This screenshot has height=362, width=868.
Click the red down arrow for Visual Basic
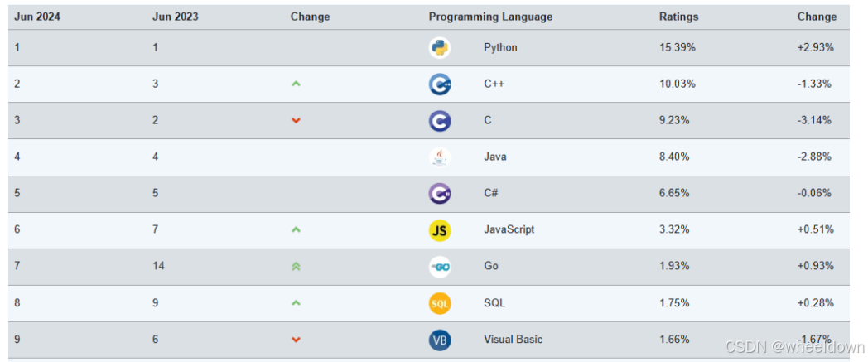[x=296, y=340]
